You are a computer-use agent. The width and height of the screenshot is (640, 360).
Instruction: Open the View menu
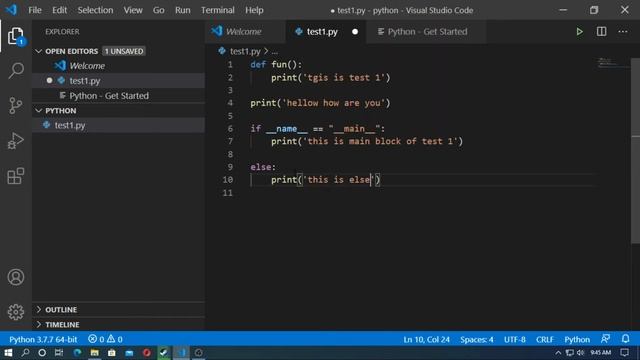coord(133,10)
